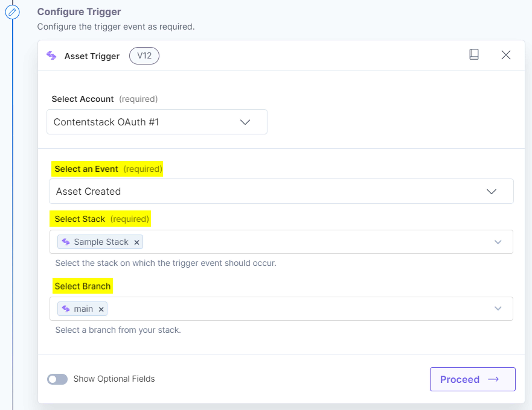Click the main branch chip
532x410 pixels.
(82, 309)
